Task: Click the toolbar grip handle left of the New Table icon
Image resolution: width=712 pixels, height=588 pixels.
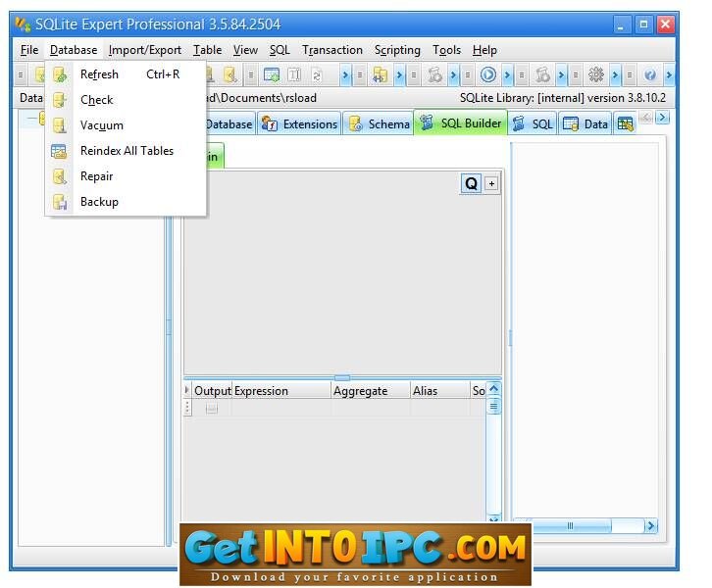Action: pyautogui.click(x=251, y=75)
